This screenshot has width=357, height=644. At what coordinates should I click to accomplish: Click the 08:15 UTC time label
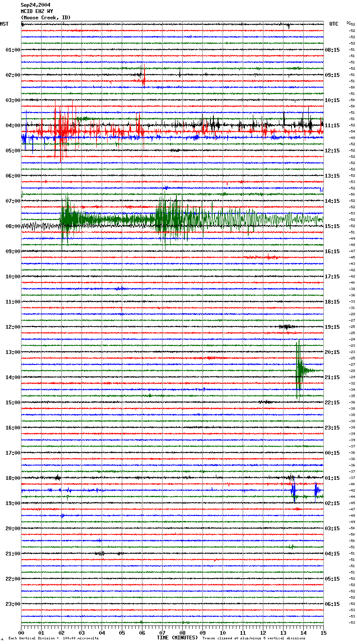coord(332,50)
